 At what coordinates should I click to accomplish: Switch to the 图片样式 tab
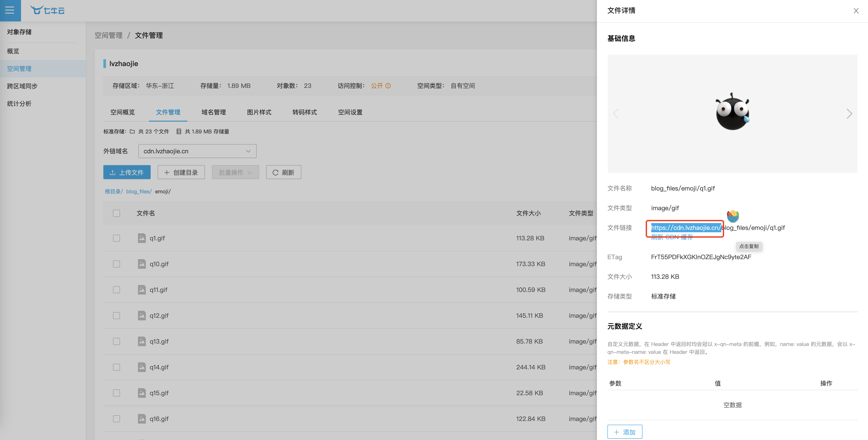pyautogui.click(x=259, y=112)
